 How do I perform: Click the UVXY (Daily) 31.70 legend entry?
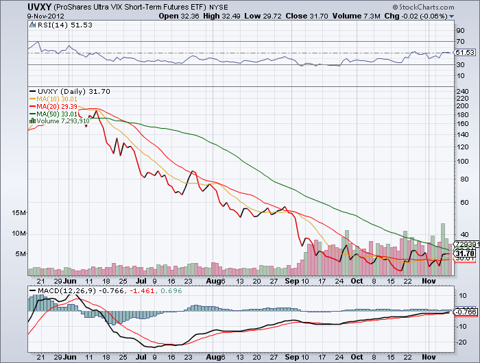74,91
